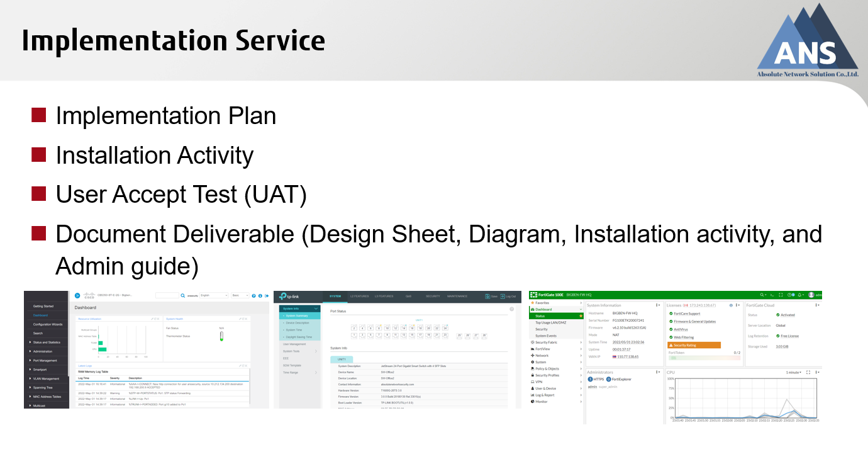The image size is (868, 464).
Task: Click the Cisco thermometer status indicator
Action: (221, 336)
